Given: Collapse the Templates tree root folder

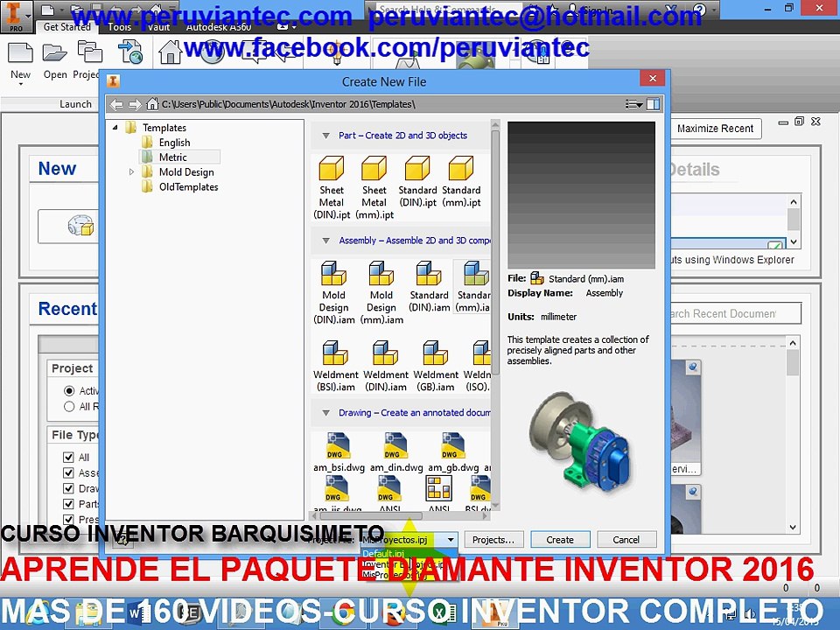Looking at the screenshot, I should pyautogui.click(x=115, y=128).
